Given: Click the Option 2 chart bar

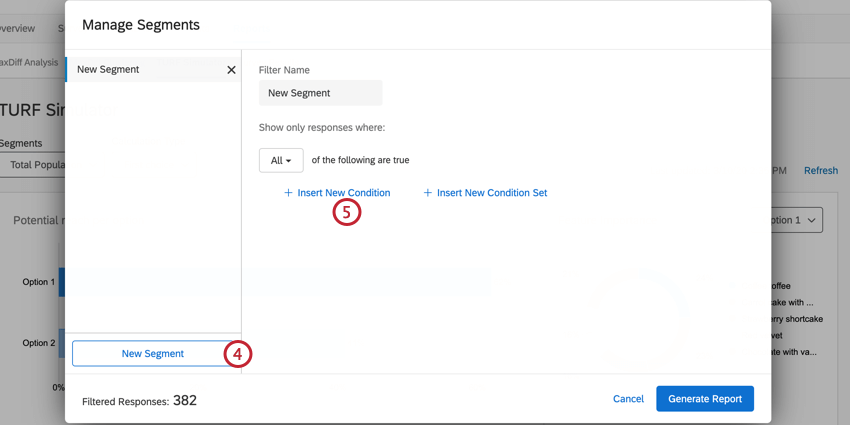Looking at the screenshot, I should coord(61,343).
